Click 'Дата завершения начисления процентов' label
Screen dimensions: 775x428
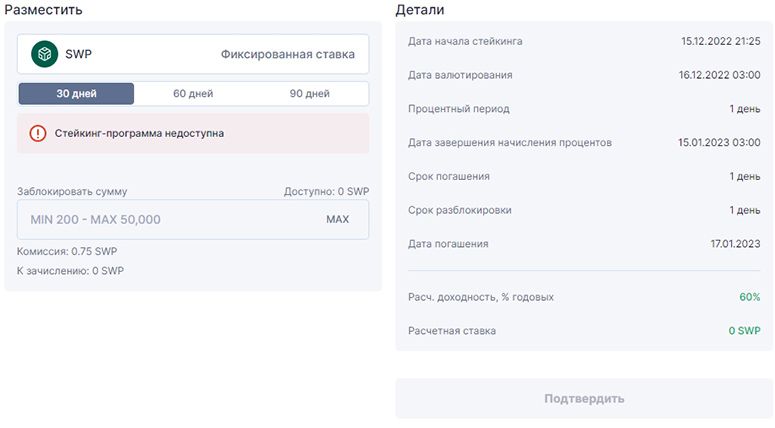[510, 143]
